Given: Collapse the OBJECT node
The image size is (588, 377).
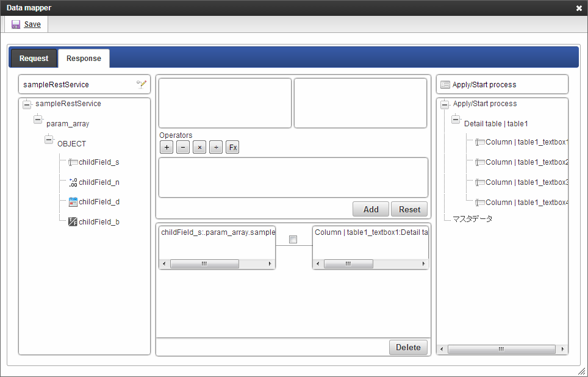Looking at the screenshot, I should click(49, 140).
